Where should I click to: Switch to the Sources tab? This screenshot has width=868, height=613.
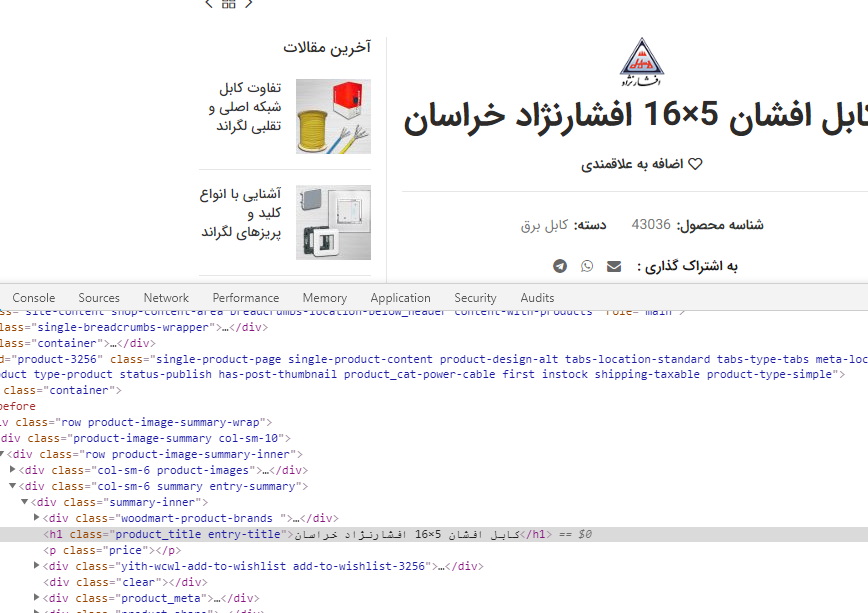click(99, 298)
